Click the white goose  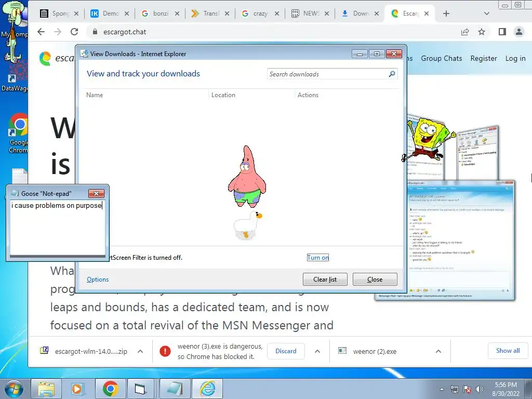pyautogui.click(x=248, y=225)
